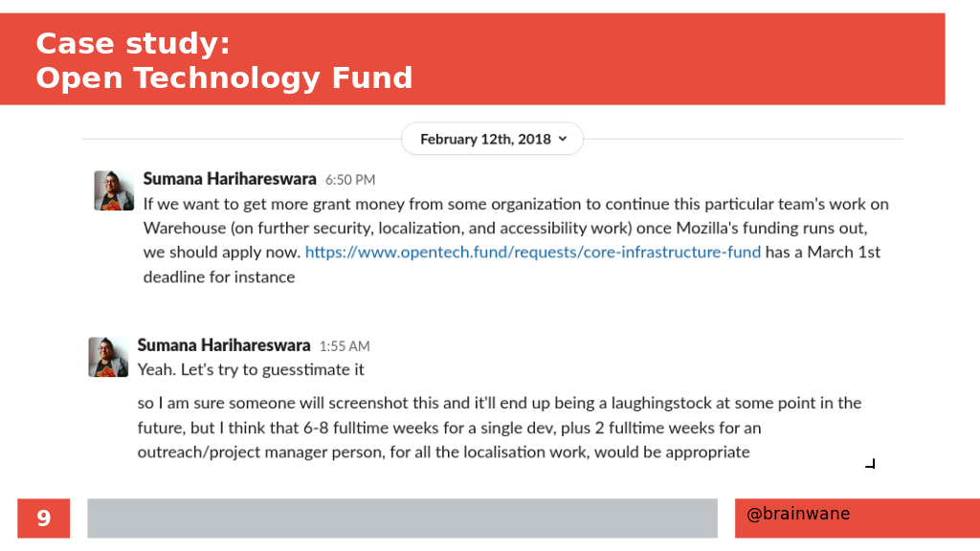Click the chevron beside February 12th, 2018
Screen dimensions: 980x551
click(x=563, y=139)
